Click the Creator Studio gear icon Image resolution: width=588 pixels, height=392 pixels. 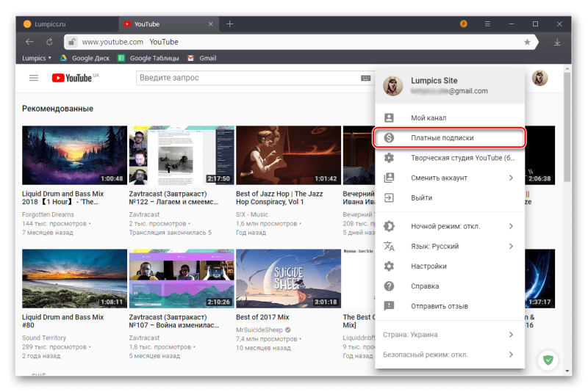(x=389, y=158)
